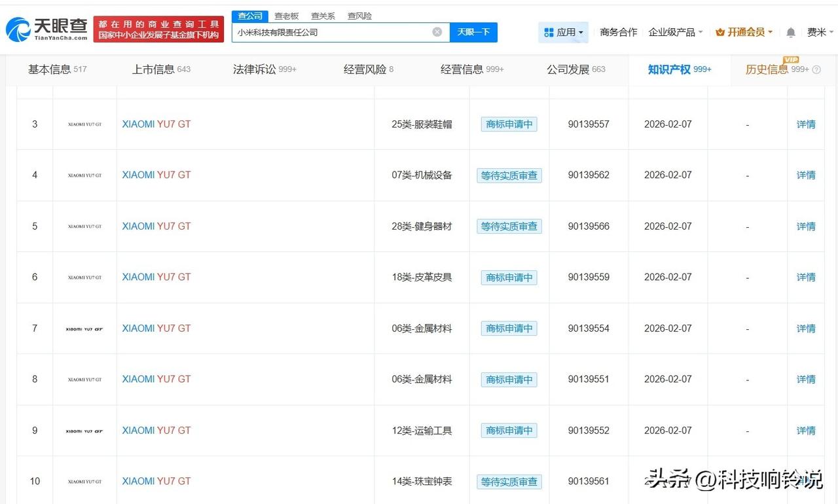The width and height of the screenshot is (838, 504).
Task: Click the VIP crown icon beside 开通会员
Action: click(720, 32)
